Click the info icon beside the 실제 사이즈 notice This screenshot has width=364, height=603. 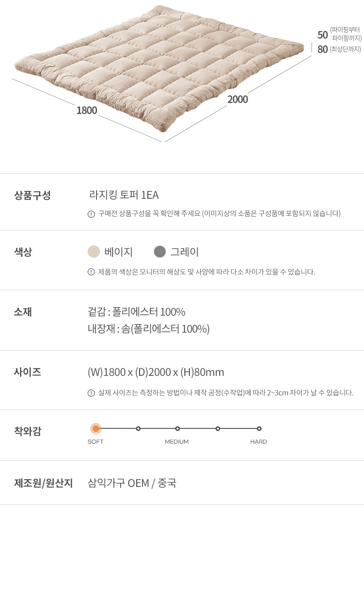point(91,393)
